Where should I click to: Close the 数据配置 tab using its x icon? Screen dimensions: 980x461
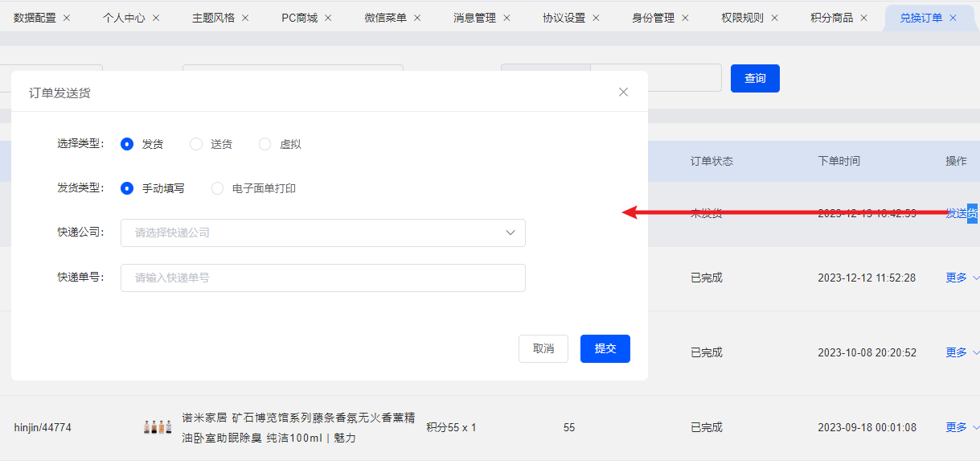(67, 18)
